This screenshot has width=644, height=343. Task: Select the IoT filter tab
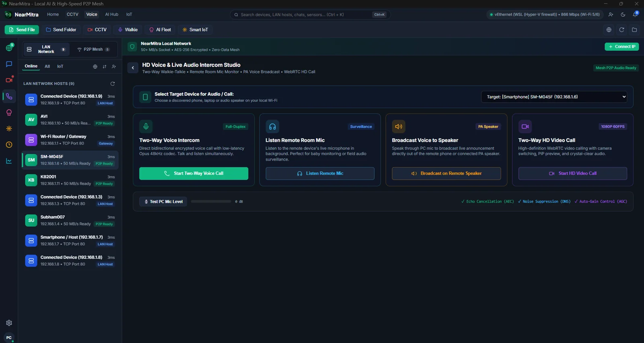click(x=60, y=66)
